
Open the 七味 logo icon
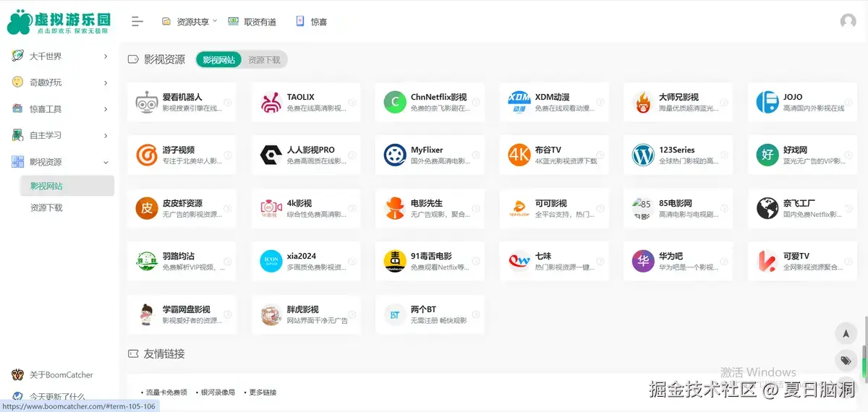(x=519, y=261)
